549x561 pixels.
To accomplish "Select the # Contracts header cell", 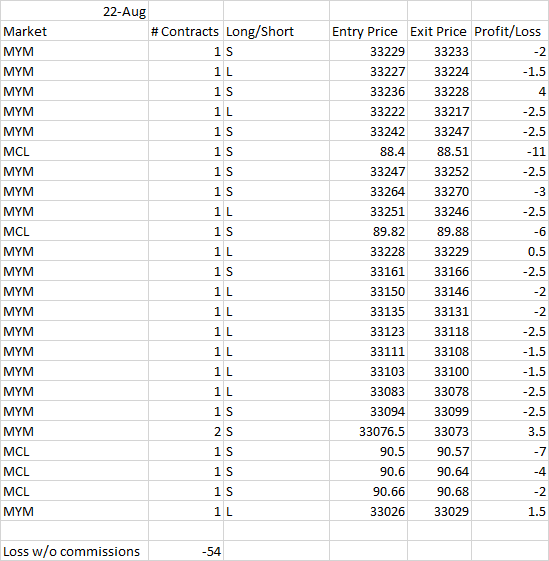I will (x=186, y=31).
